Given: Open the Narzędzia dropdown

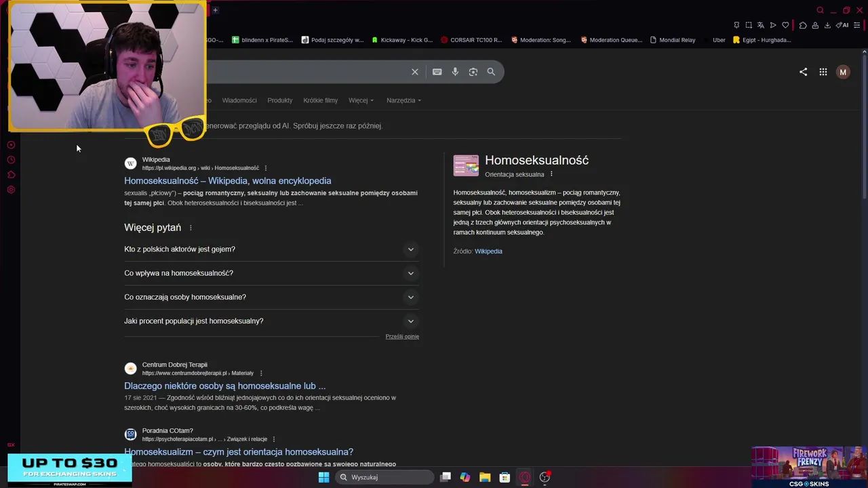Looking at the screenshot, I should click(403, 100).
